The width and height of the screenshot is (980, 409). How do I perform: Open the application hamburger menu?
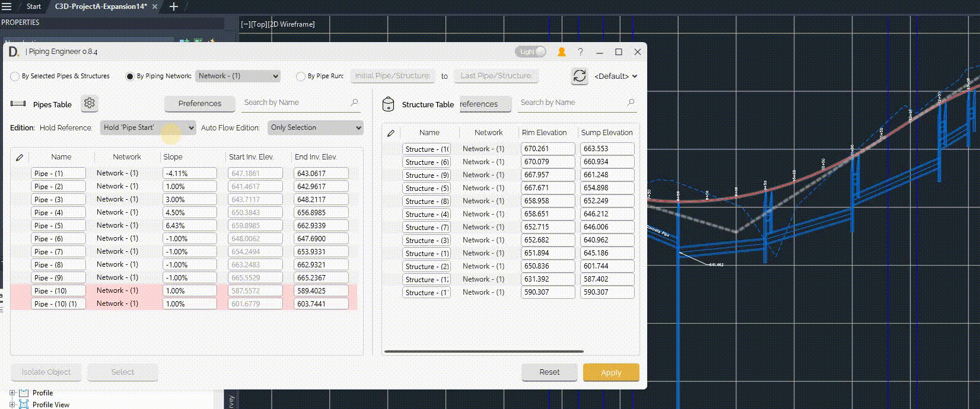pos(7,7)
